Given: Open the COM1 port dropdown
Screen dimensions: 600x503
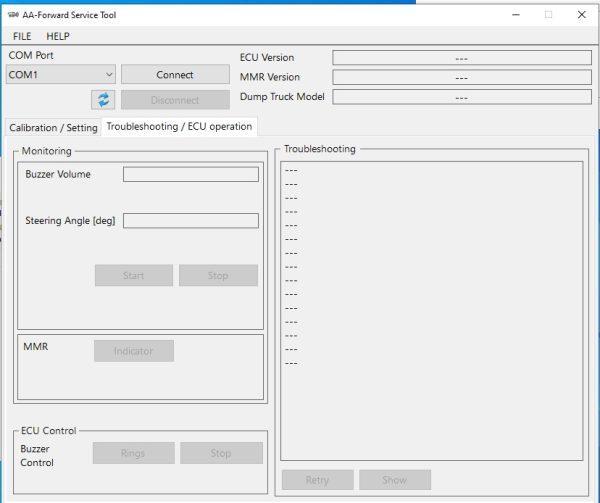Looking at the screenshot, I should click(x=61, y=74).
